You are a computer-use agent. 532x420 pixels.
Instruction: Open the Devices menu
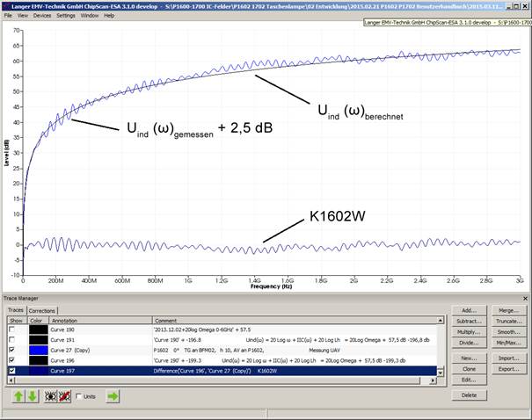tap(42, 16)
